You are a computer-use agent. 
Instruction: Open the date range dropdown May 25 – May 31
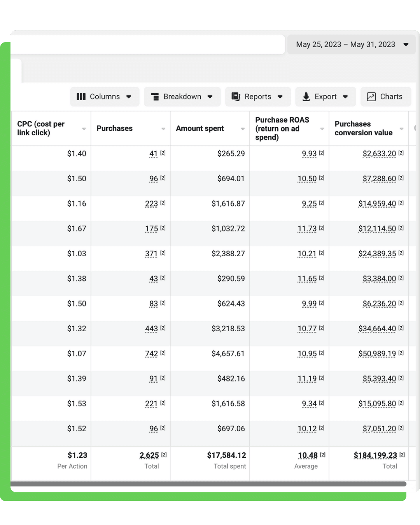pos(352,44)
